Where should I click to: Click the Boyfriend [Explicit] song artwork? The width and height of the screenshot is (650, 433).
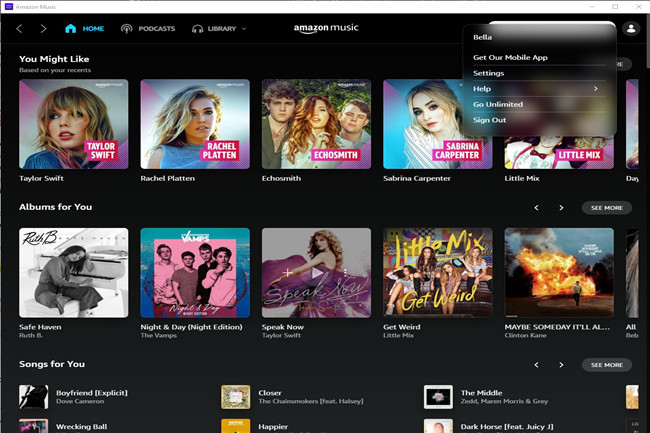point(34,397)
